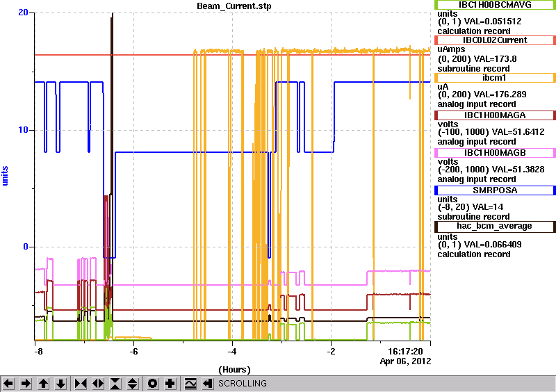Click the 'analog input record' text under ibcm1

pos(477,104)
